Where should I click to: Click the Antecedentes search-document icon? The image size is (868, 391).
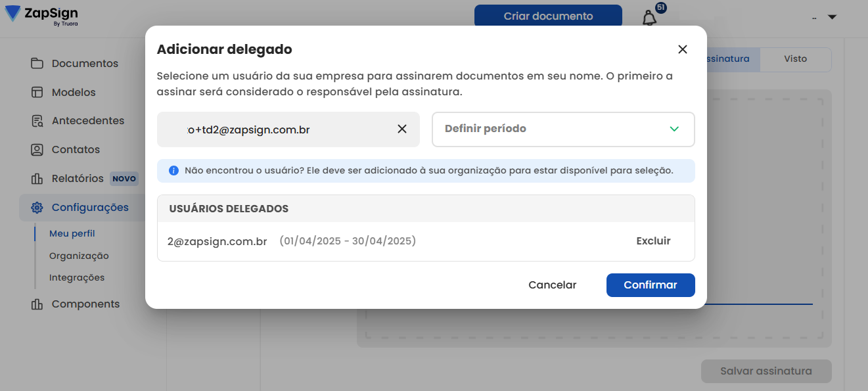[x=37, y=121]
